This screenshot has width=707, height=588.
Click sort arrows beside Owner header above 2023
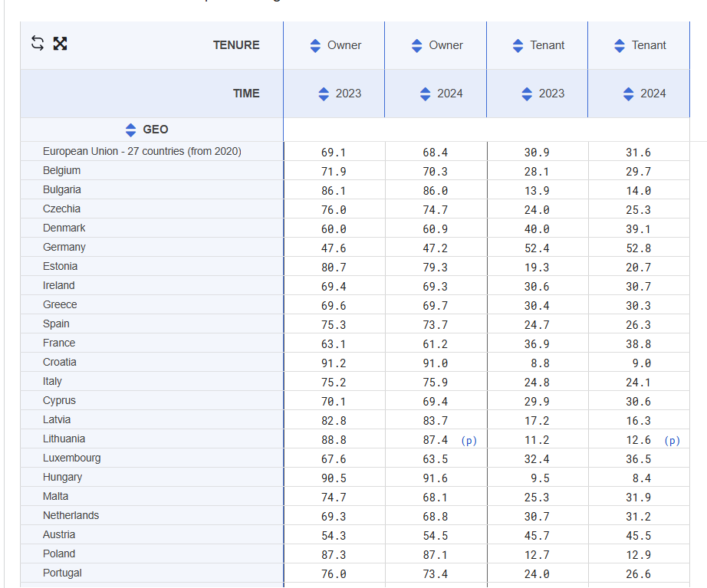click(x=315, y=45)
